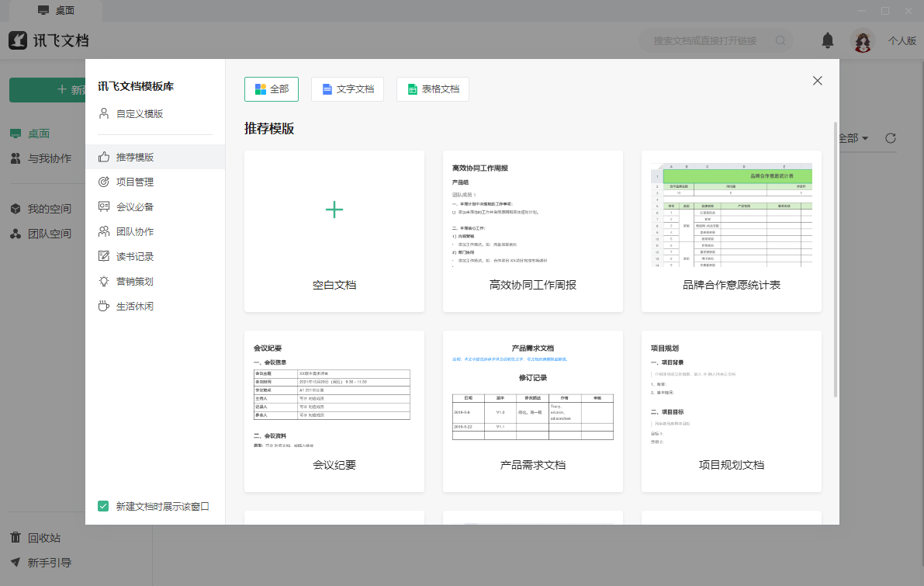Screen dimensions: 924x586
Task: Click 营销策划 category text
Action: point(135,281)
